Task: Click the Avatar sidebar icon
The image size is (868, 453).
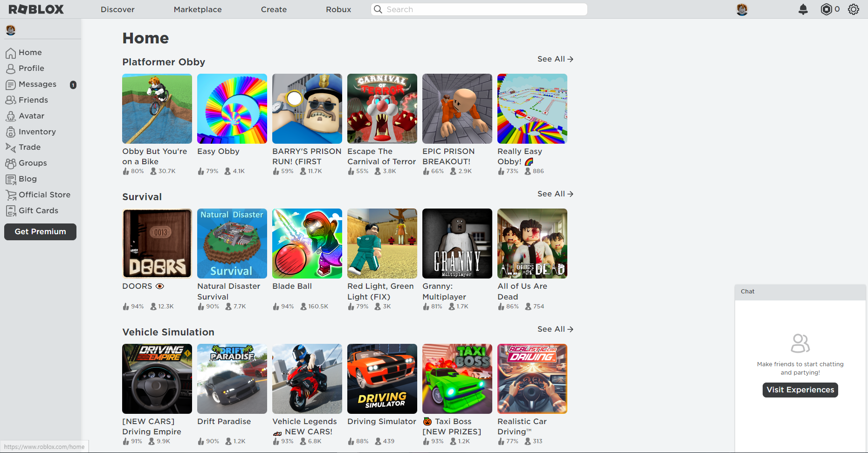Action: click(x=11, y=116)
